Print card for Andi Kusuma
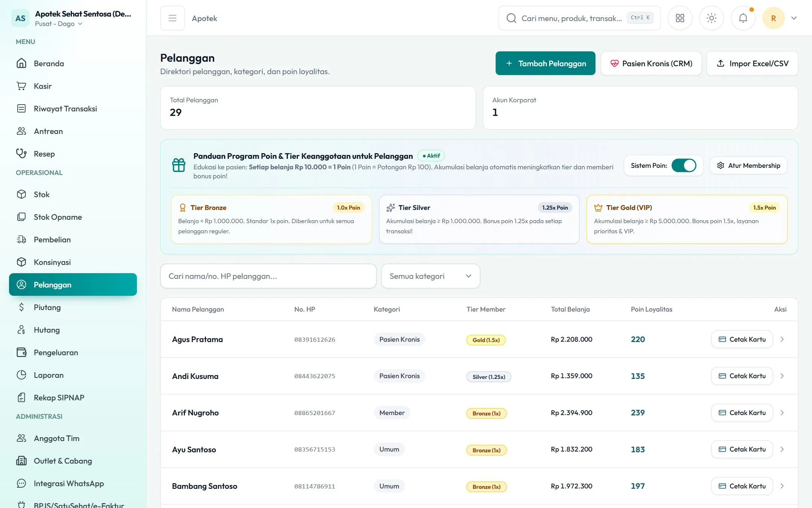Viewport: 812px width, 508px height. [x=742, y=376]
